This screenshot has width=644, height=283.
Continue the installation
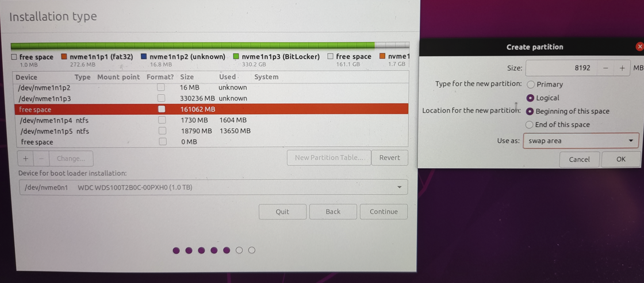pyautogui.click(x=384, y=212)
